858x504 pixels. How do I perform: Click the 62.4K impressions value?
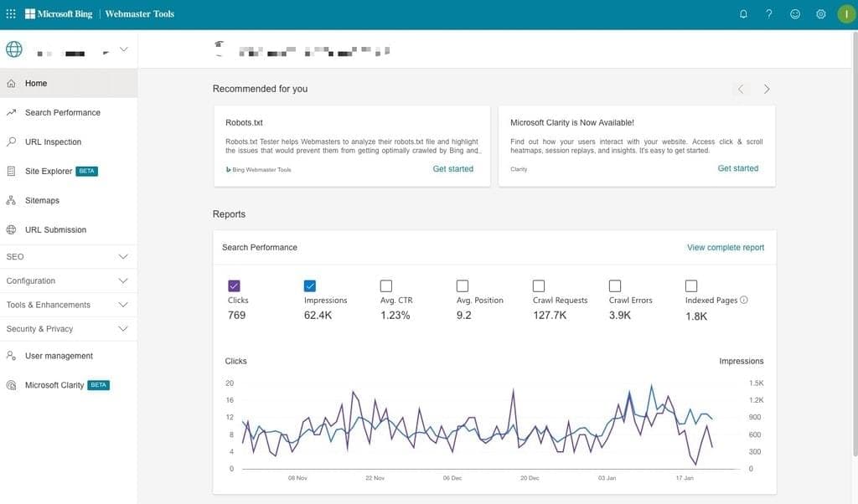[318, 316]
